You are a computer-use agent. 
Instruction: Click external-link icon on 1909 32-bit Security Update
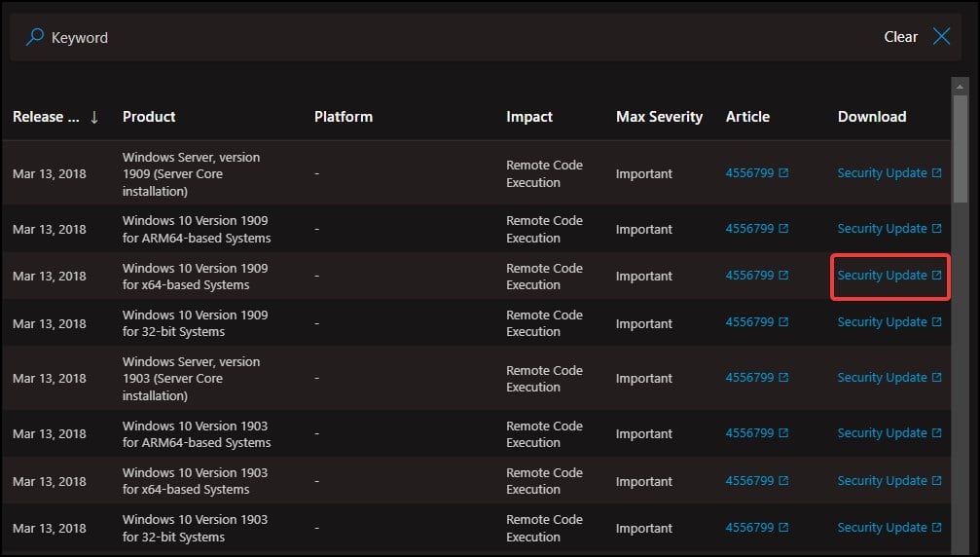click(x=936, y=322)
